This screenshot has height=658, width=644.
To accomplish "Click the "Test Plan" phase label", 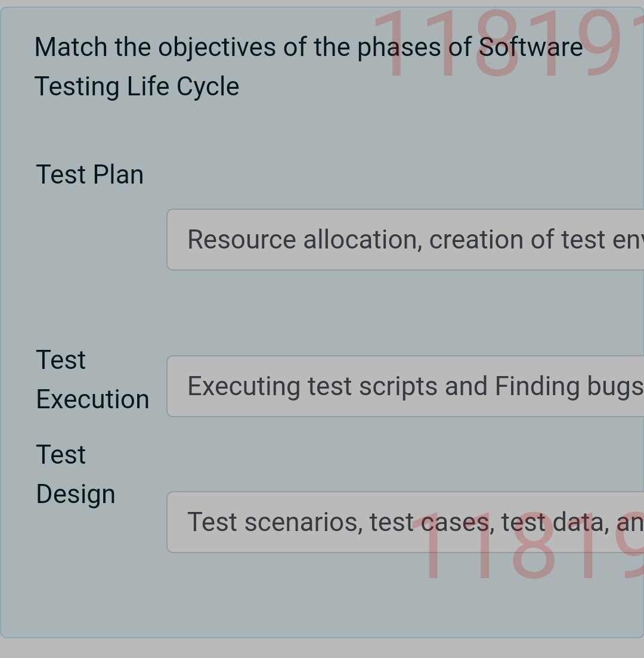I will point(89,174).
